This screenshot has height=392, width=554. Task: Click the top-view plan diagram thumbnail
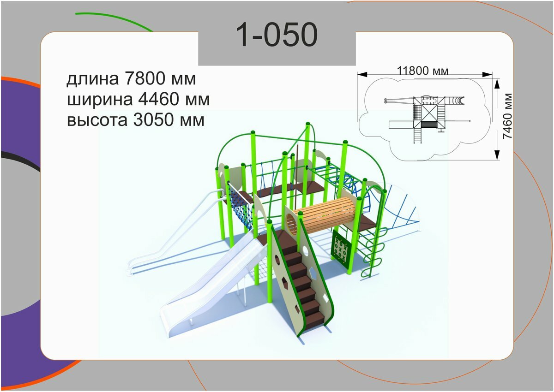pos(424,119)
